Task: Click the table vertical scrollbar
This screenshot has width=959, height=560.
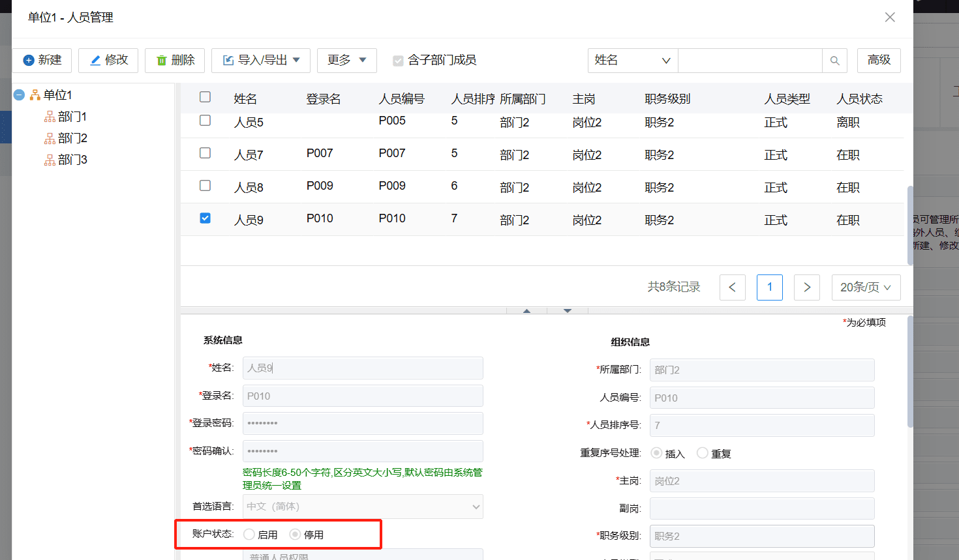Action: click(910, 226)
